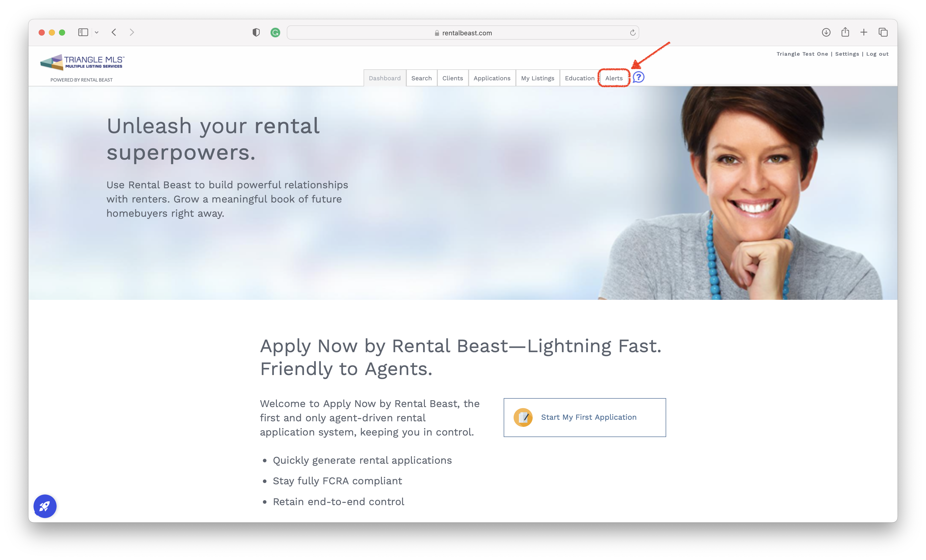
Task: Click the Log out link
Action: (877, 54)
